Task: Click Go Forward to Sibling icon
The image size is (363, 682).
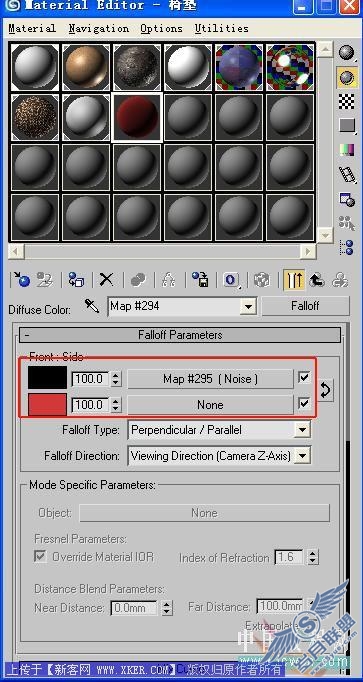Action: point(340,279)
